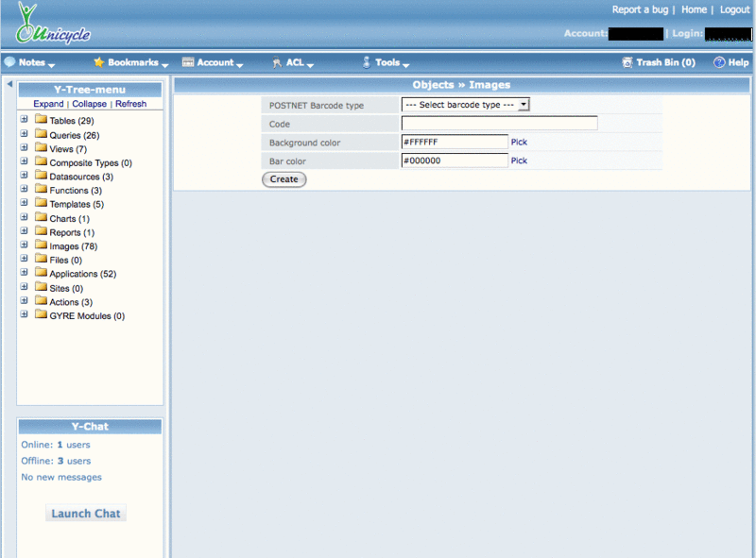
Task: Open the Account menu
Action: tap(214, 62)
